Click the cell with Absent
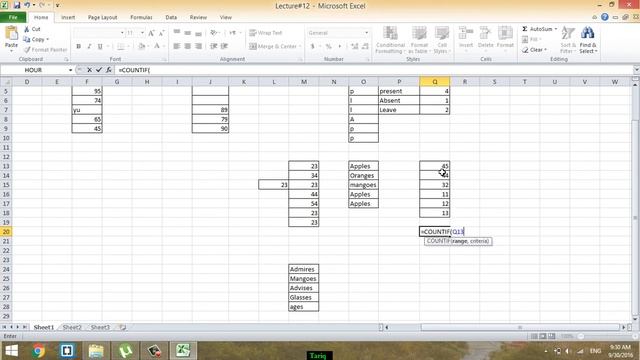This screenshot has width=640, height=360. tap(399, 100)
